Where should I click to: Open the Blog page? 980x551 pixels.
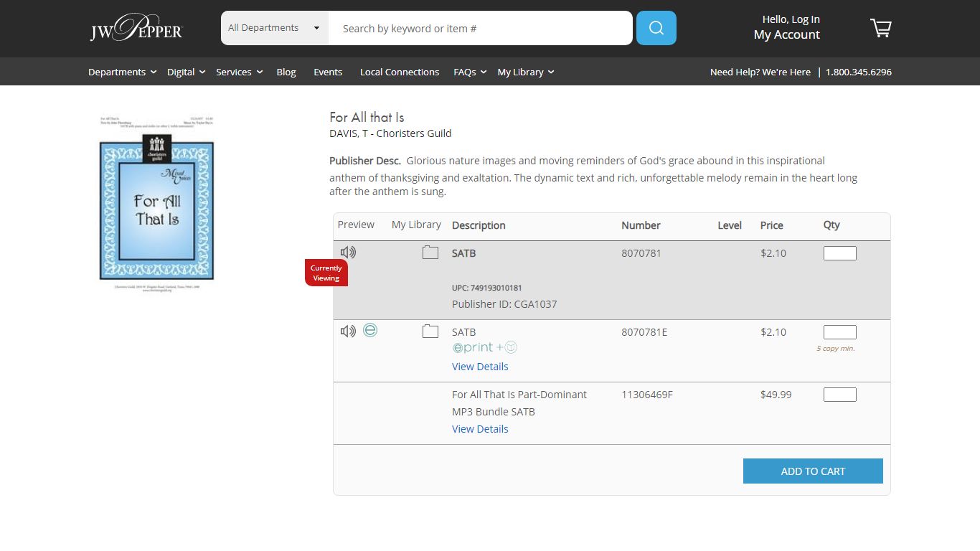tap(286, 72)
